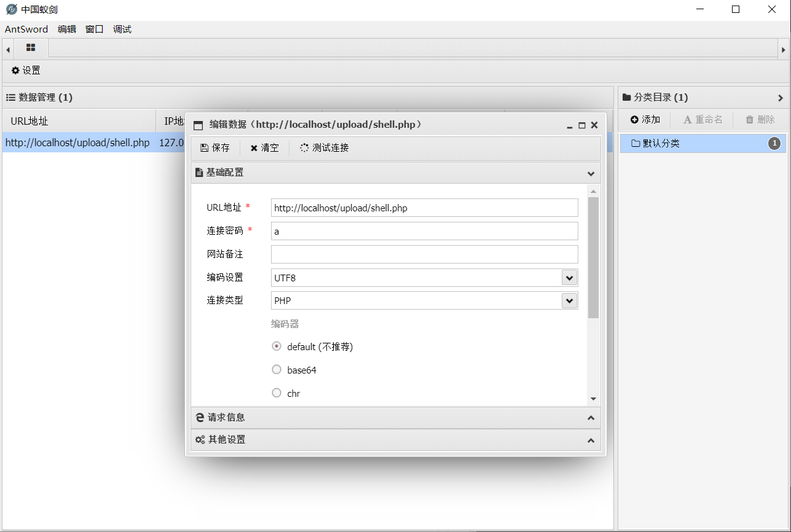This screenshot has height=532, width=791.
Task: Click the save floppy-disk icon in edit dialog
Action: tap(204, 148)
